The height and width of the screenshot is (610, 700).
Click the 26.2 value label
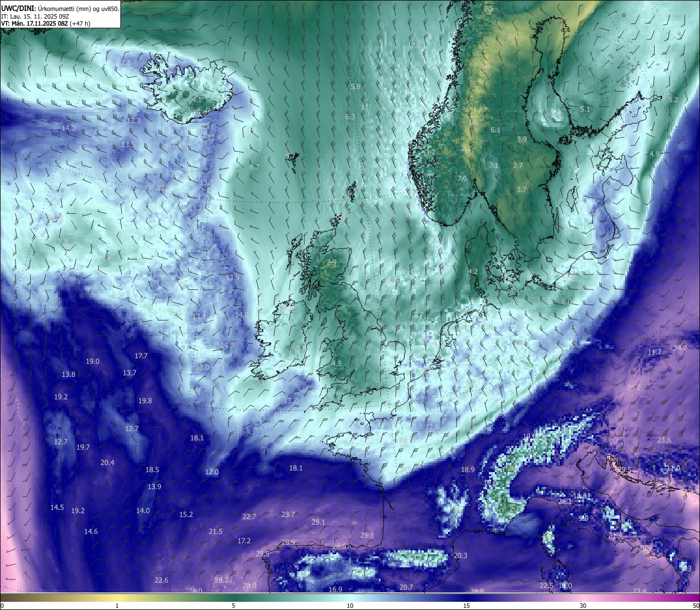(x=634, y=388)
